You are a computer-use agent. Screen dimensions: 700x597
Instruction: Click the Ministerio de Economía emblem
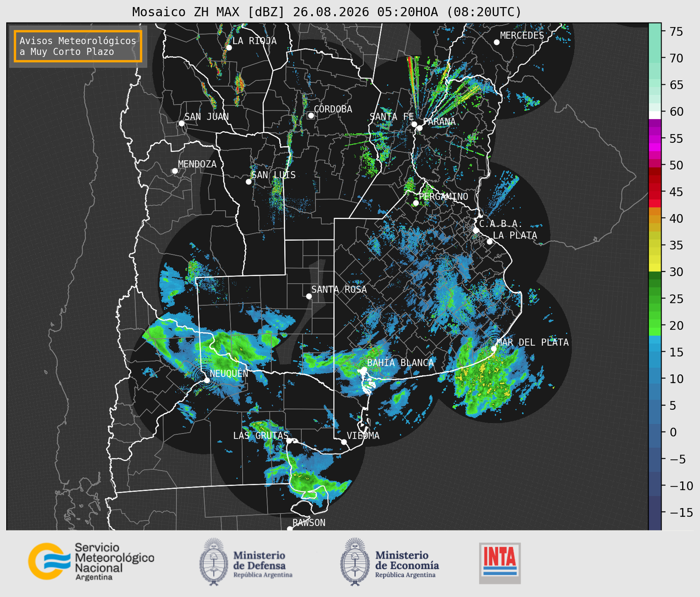coord(355,562)
